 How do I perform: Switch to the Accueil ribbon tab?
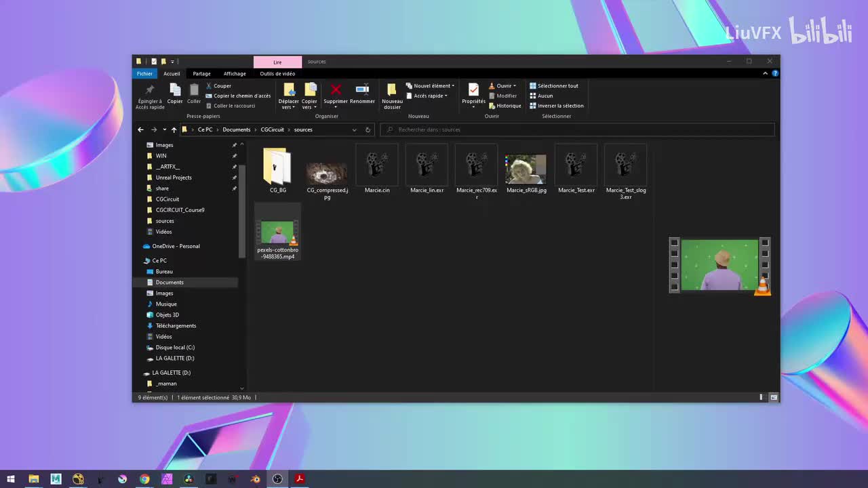pos(172,73)
